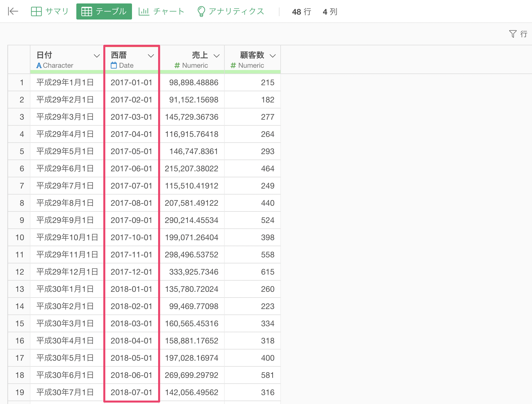532x404 pixels.
Task: Switch to the テーブル tab
Action: pos(104,11)
